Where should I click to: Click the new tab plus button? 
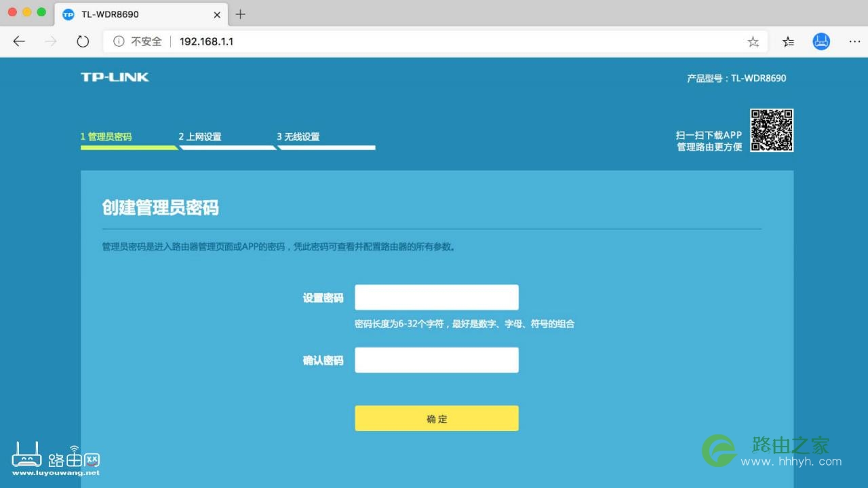tap(240, 14)
